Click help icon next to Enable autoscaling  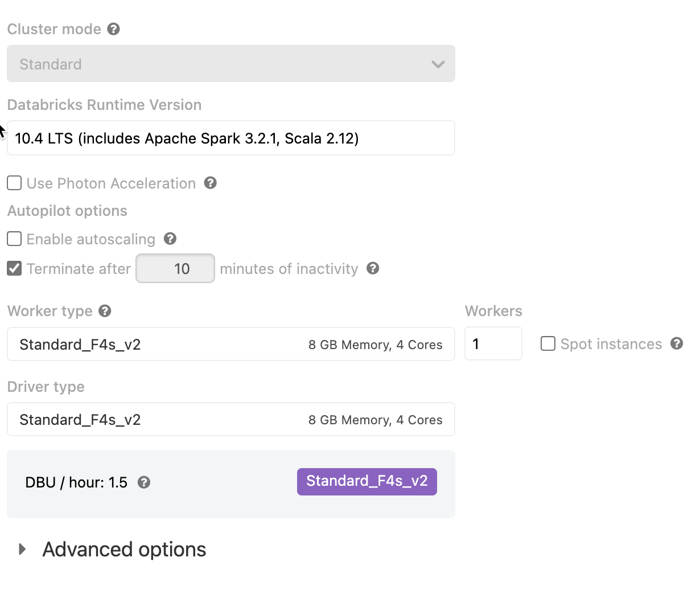point(170,239)
